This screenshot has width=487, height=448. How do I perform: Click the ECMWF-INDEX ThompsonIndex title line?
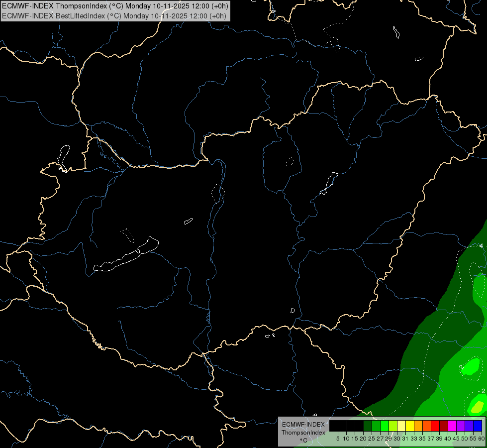coord(115,5)
